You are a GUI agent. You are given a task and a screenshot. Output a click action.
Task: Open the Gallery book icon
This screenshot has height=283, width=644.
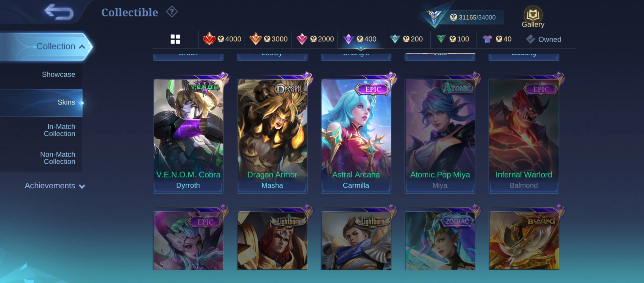point(533,17)
